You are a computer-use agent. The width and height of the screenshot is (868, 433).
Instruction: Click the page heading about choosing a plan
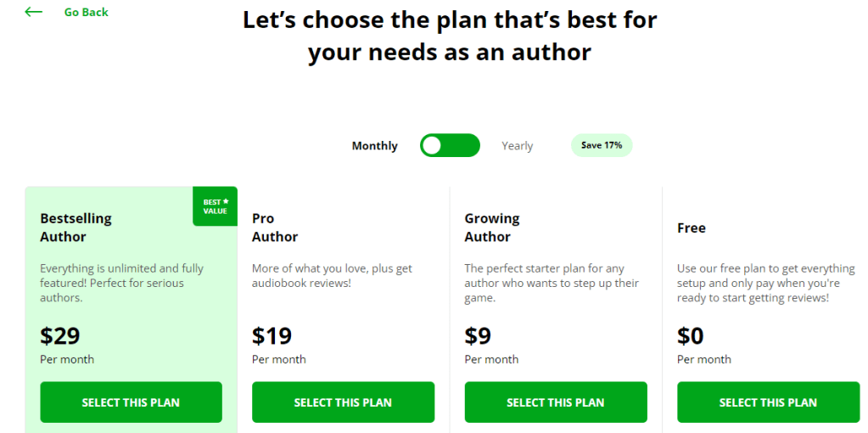450,36
